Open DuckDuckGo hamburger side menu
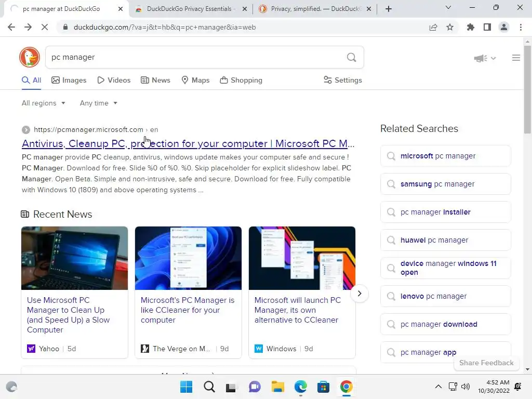This screenshot has width=532, height=399. (x=516, y=58)
